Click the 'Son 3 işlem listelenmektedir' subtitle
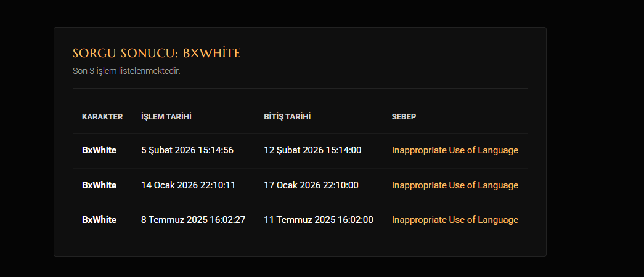The height and width of the screenshot is (277, 644). pos(126,71)
